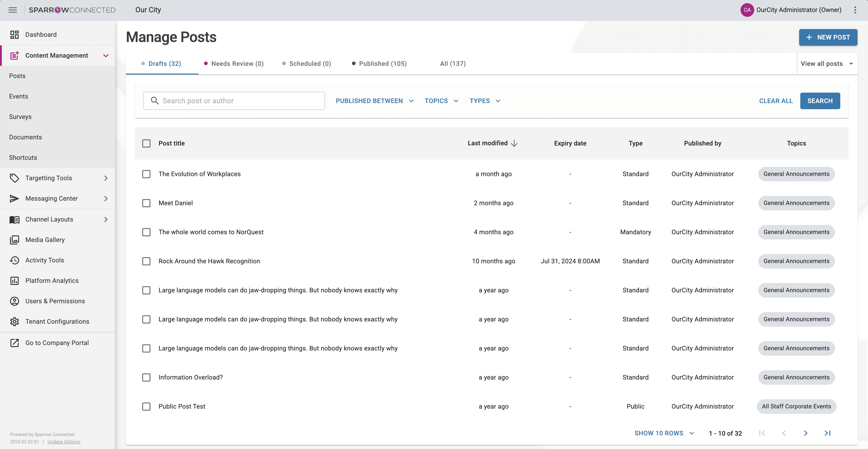Check The Evolution of Workplaces row
Viewport: 868px width, 449px height.
pyautogui.click(x=146, y=174)
